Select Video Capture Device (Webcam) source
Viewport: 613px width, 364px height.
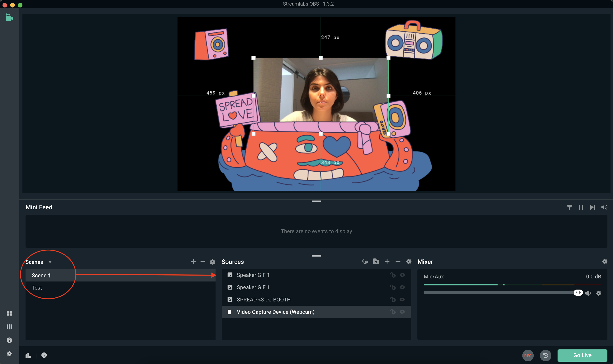click(316, 312)
